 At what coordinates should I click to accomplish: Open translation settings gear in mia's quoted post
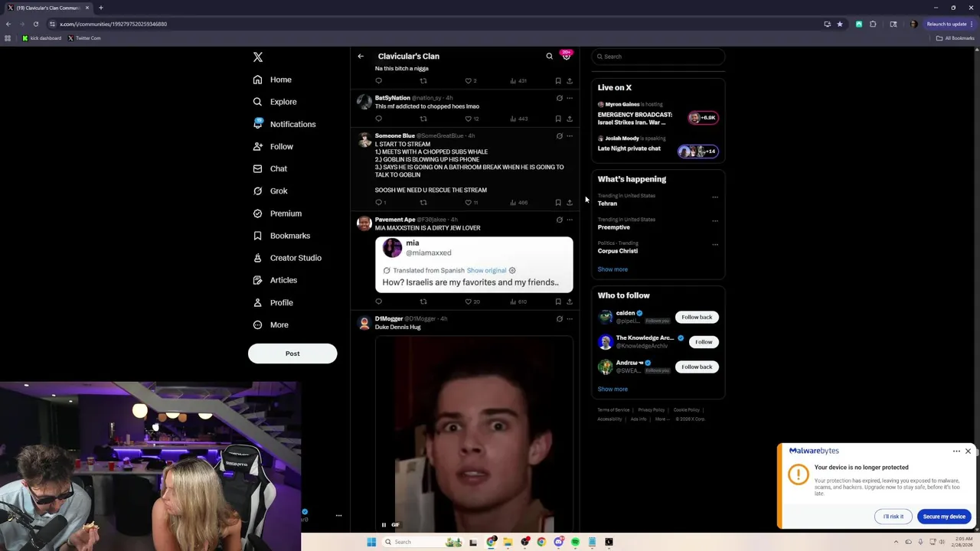[512, 270]
